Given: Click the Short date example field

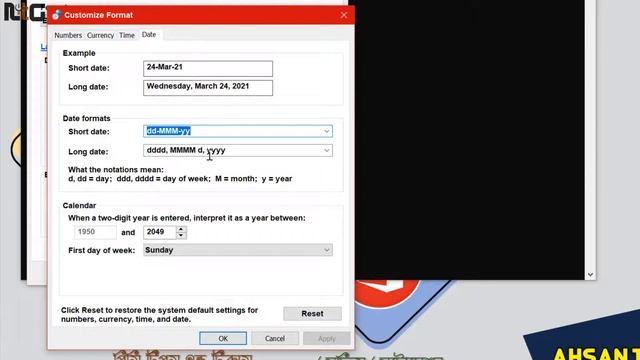Looking at the screenshot, I should [x=208, y=69].
